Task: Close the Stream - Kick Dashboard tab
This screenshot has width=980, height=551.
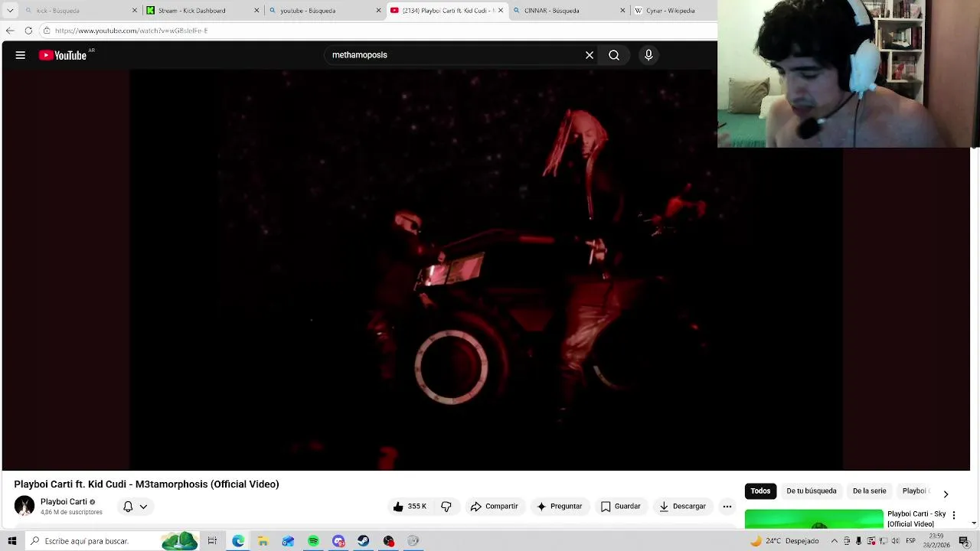Action: pos(256,11)
